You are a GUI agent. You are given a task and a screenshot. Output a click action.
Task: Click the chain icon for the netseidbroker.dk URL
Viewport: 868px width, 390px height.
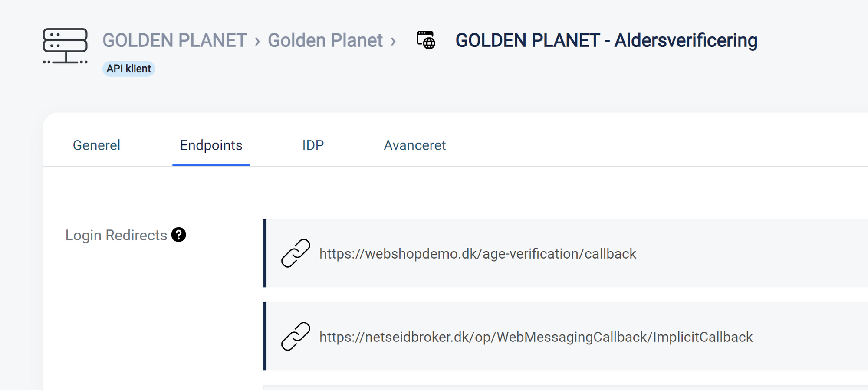(x=296, y=336)
